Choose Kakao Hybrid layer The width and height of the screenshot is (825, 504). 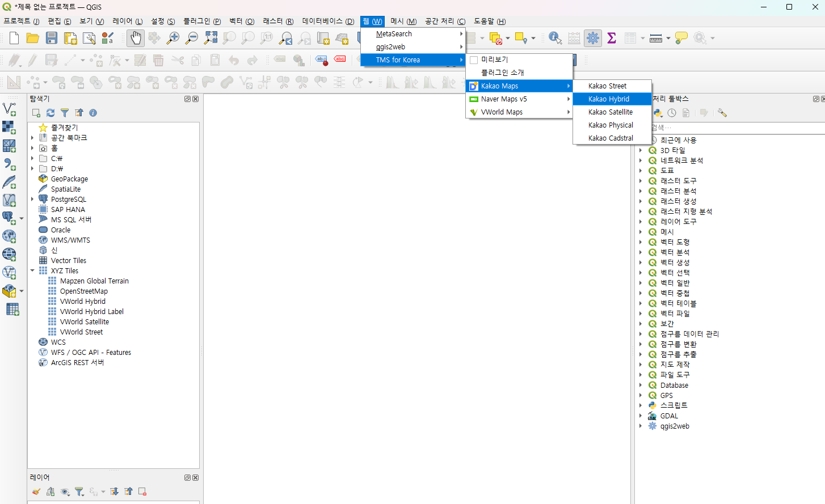point(612,99)
